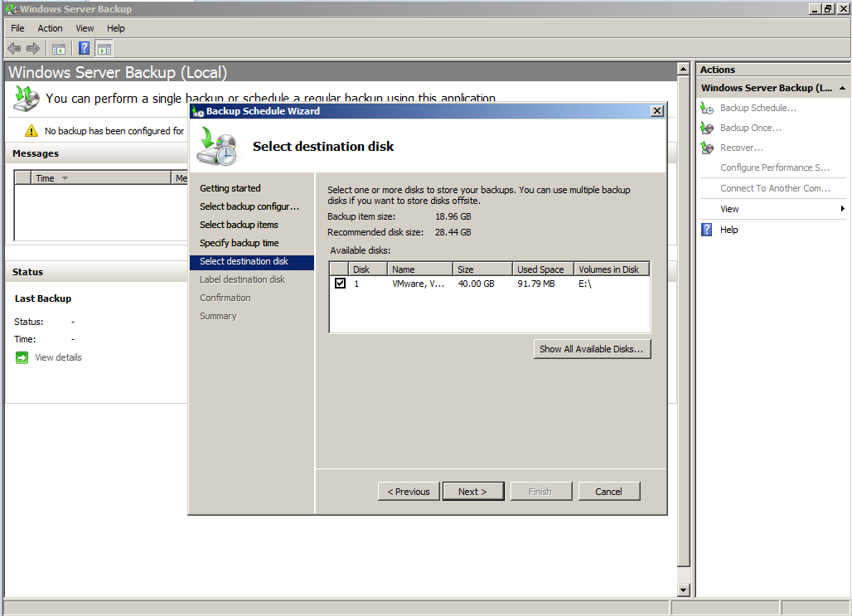852x616 pixels.
Task: Click Connect To Another Computer action
Action: pyautogui.click(x=776, y=188)
